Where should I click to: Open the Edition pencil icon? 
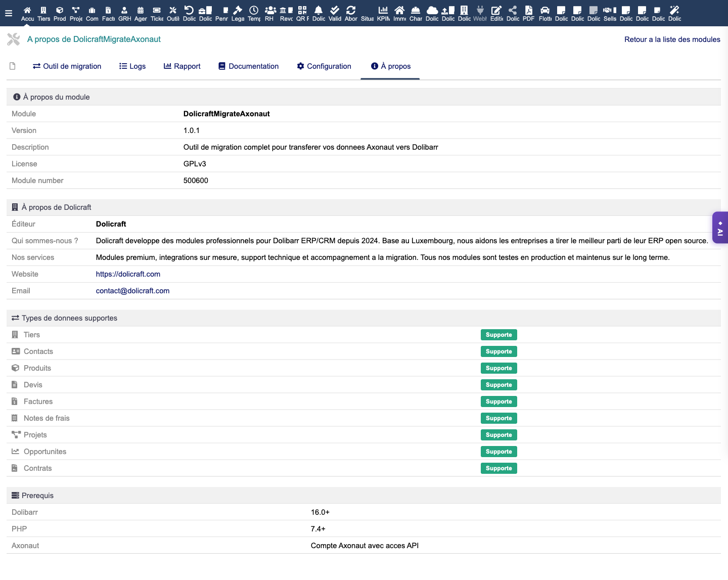tap(496, 10)
